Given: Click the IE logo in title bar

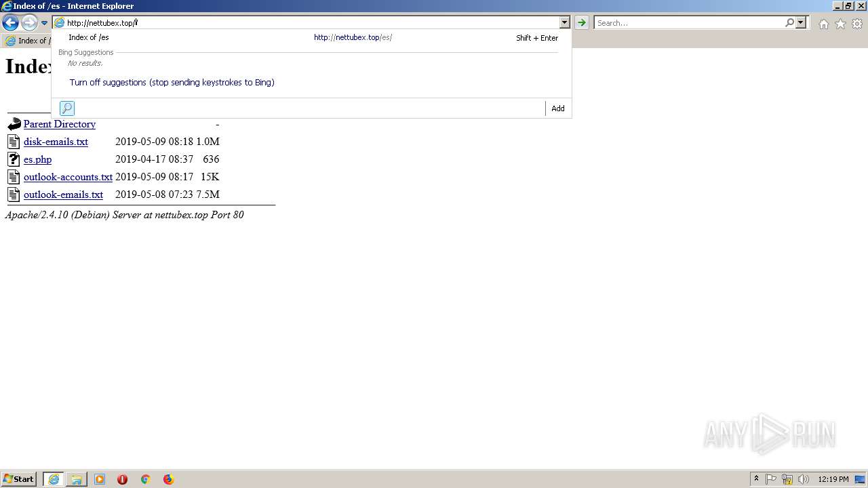Looking at the screenshot, I should 7,6.
